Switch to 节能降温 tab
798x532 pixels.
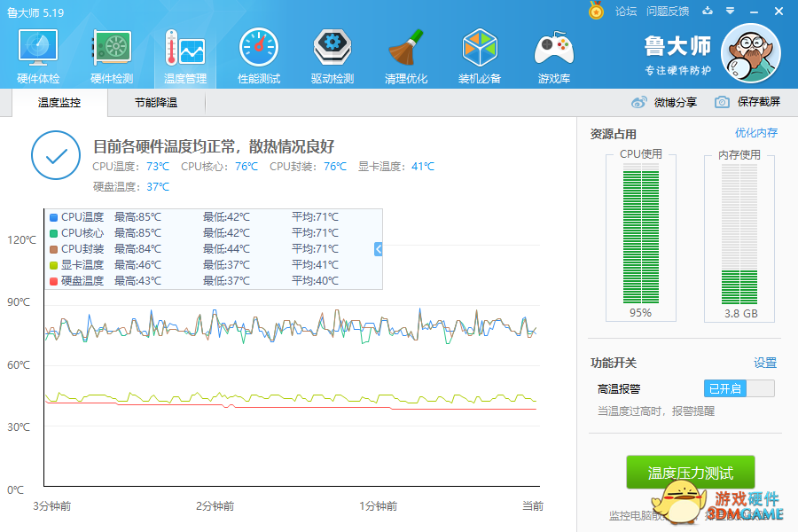click(x=156, y=103)
